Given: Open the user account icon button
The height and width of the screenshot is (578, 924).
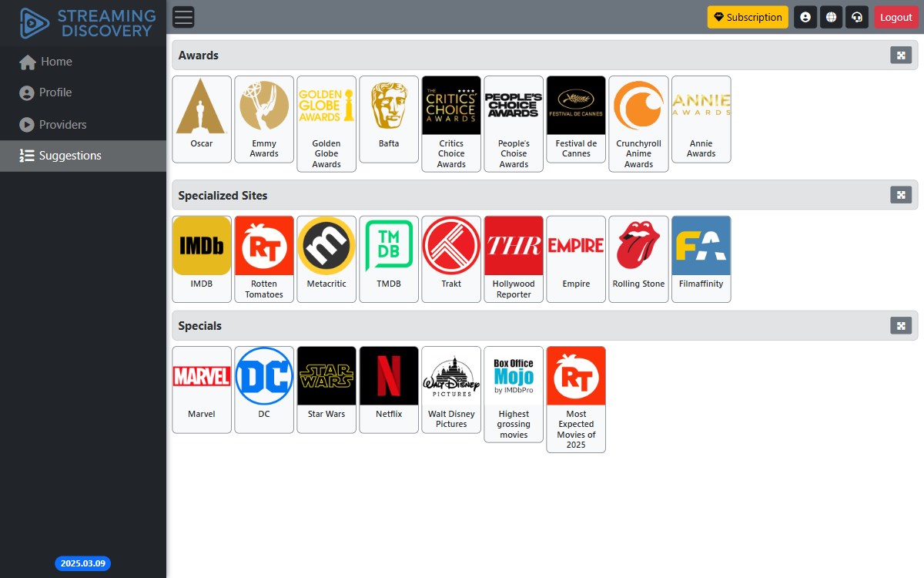Looking at the screenshot, I should tap(805, 17).
